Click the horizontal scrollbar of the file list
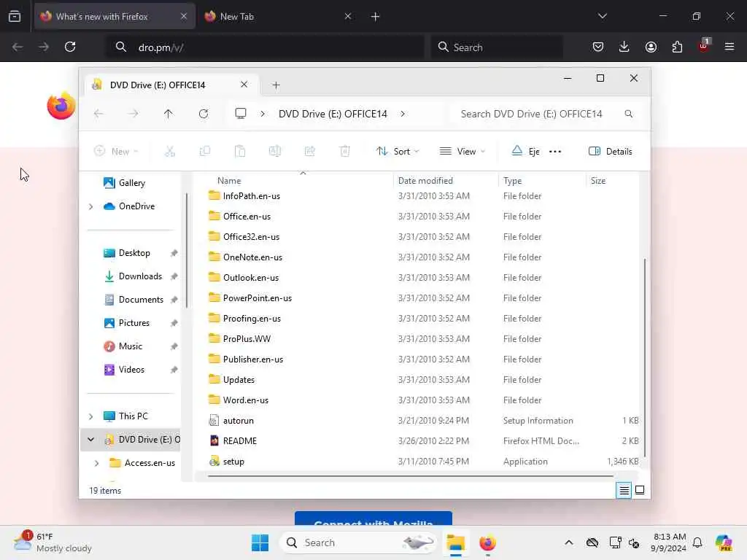Viewport: 747px width, 560px height. (x=411, y=475)
